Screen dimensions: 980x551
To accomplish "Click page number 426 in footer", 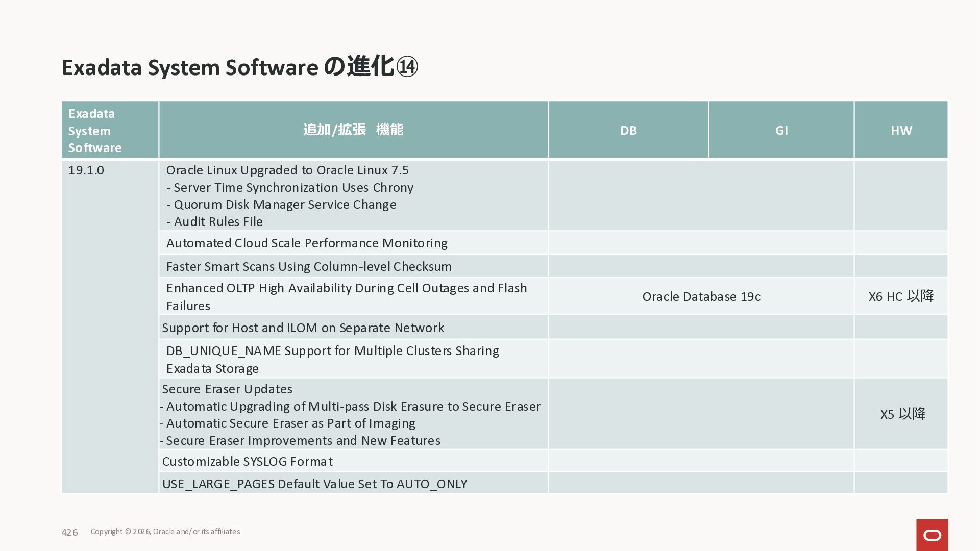I will [69, 533].
